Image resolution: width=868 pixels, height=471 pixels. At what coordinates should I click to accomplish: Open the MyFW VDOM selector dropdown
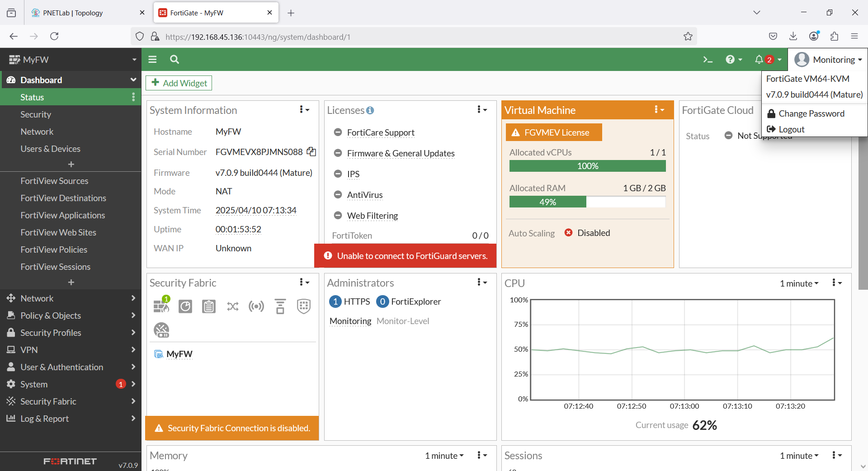click(71, 59)
